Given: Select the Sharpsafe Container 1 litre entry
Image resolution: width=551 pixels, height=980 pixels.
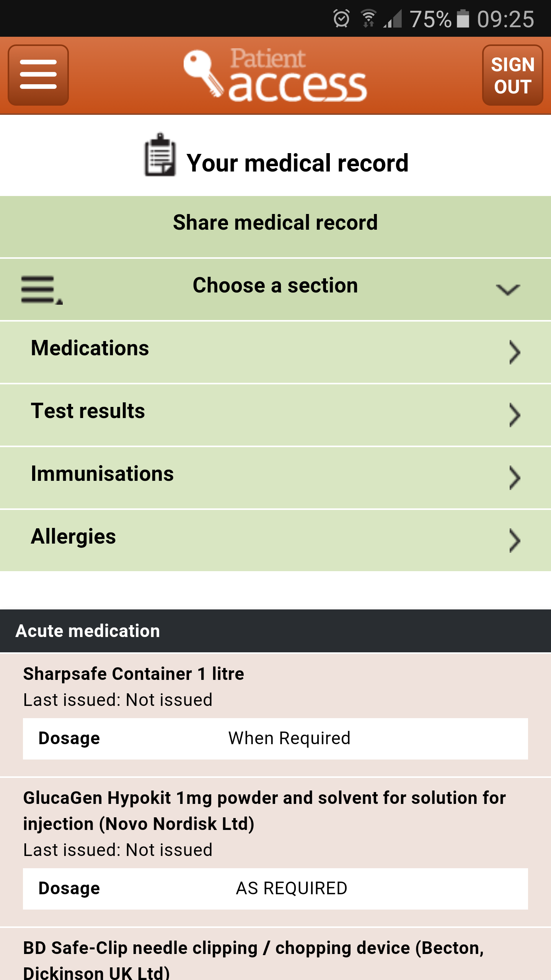Looking at the screenshot, I should 134,674.
